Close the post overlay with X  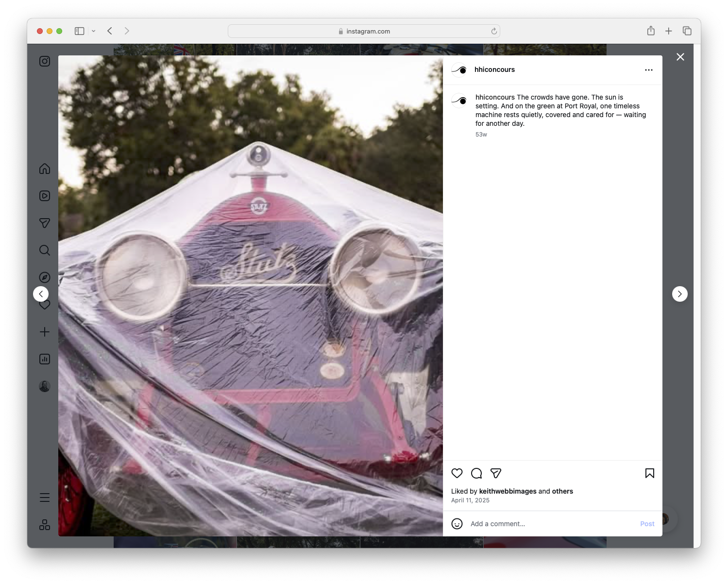point(680,57)
